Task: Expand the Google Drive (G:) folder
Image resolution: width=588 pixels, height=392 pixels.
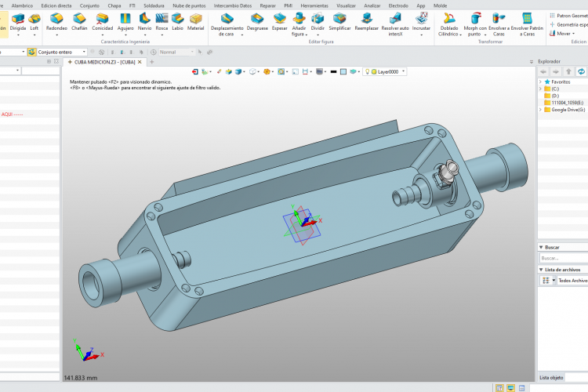Action: [541, 110]
